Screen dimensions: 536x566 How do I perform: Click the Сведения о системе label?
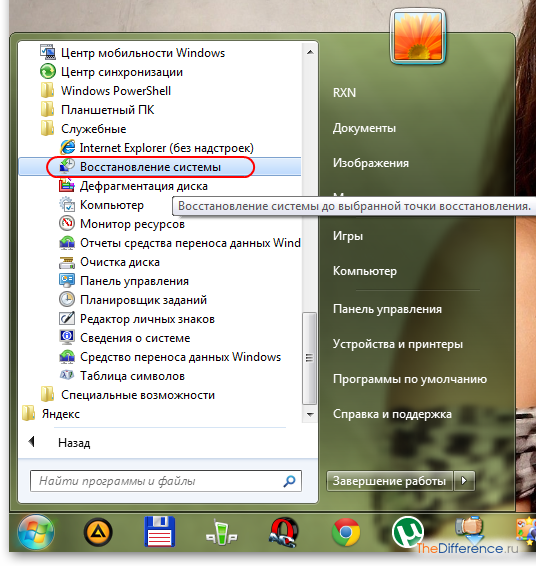[x=135, y=338]
